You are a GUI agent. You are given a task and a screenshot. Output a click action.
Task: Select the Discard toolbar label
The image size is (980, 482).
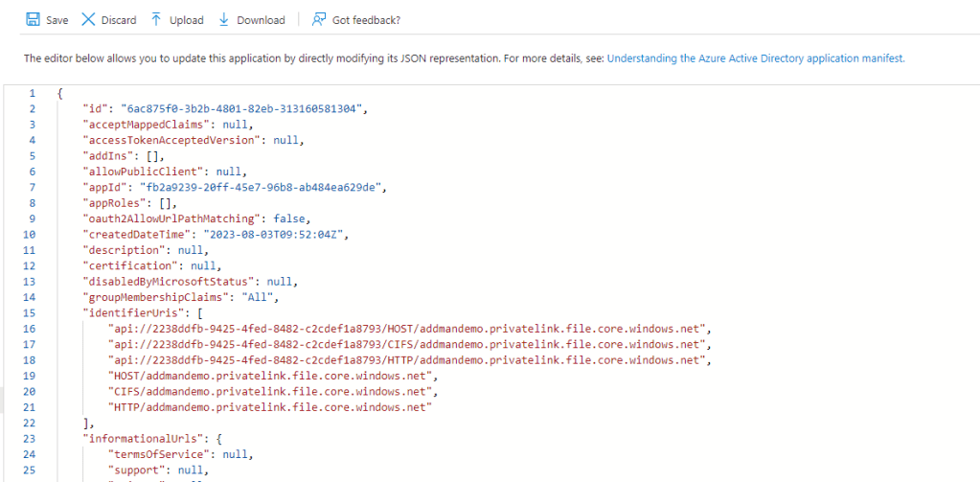118,20
